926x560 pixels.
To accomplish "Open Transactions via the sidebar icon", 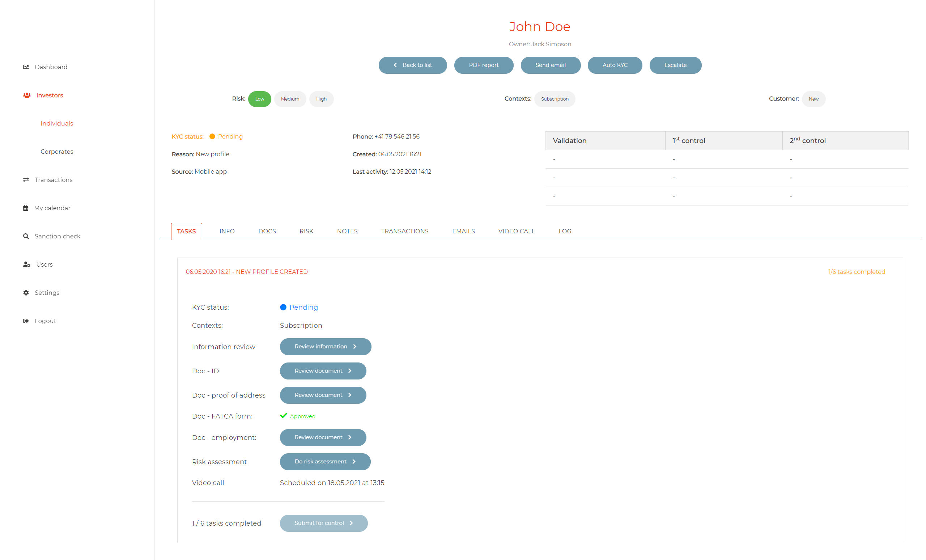I will click(x=26, y=179).
